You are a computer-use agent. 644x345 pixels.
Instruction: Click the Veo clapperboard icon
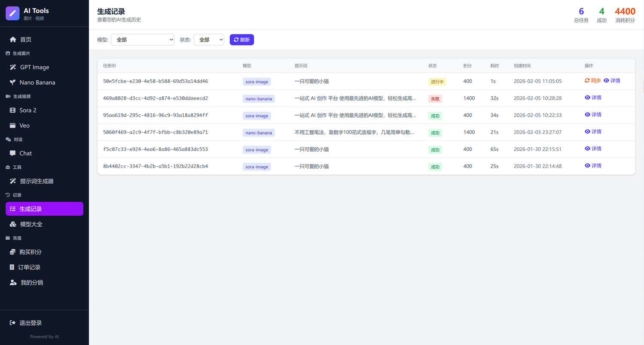click(12, 125)
